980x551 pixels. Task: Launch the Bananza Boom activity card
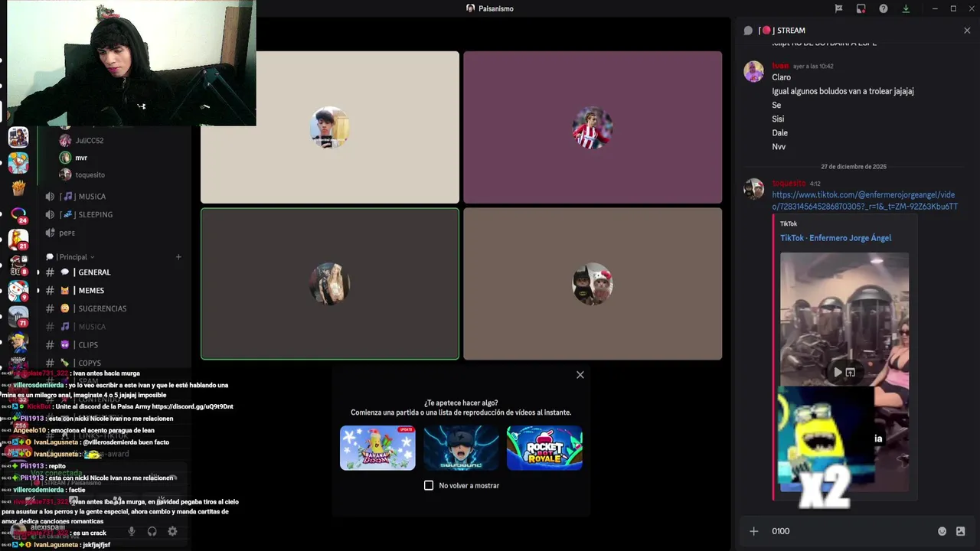pos(377,448)
